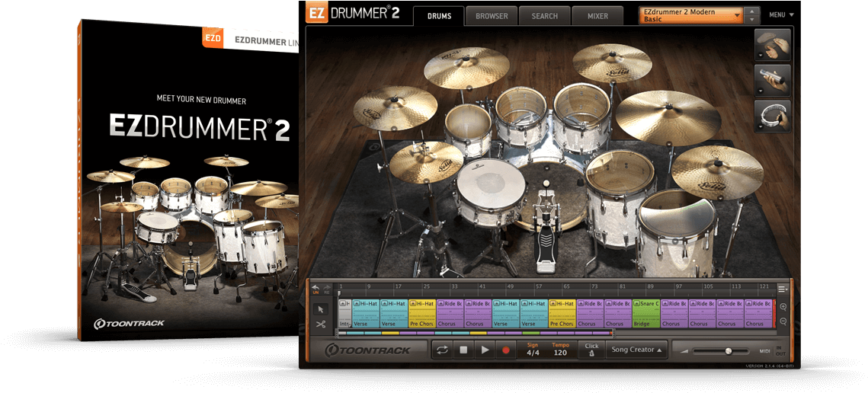This screenshot has width=868, height=393.
Task: Click bar number 105 on the ruler
Action: pos(707,286)
